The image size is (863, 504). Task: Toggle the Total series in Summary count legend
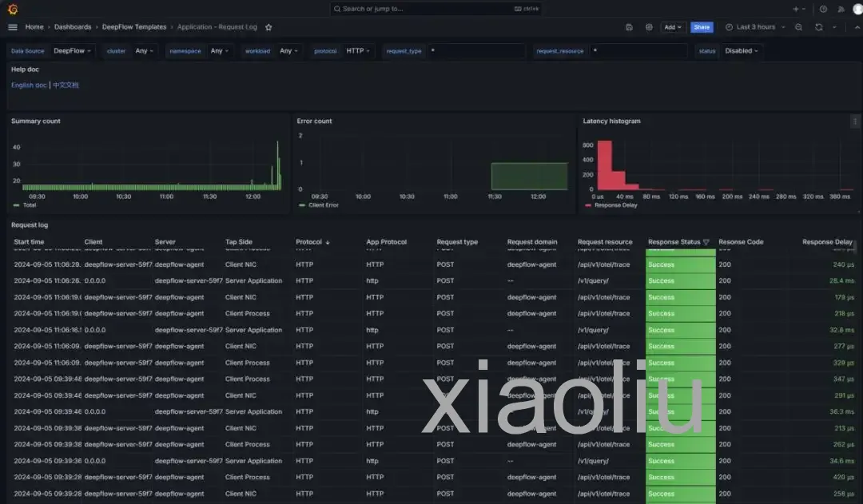[30, 205]
